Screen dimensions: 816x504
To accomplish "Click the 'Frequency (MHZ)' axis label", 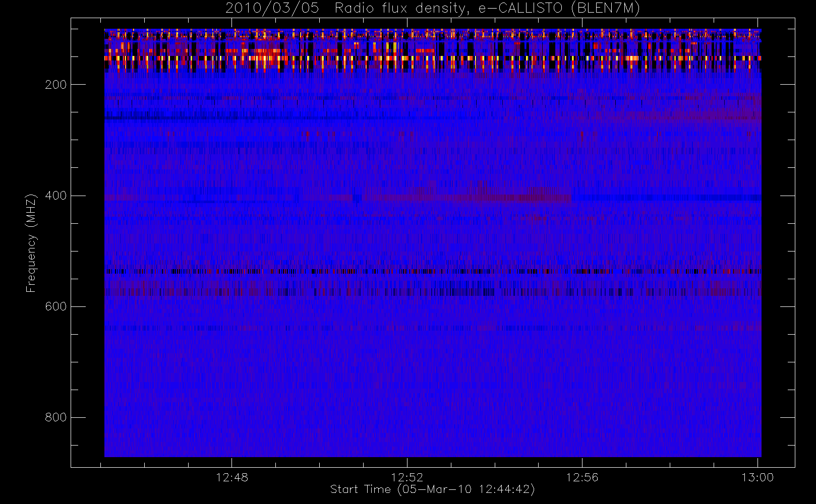I will (31, 243).
